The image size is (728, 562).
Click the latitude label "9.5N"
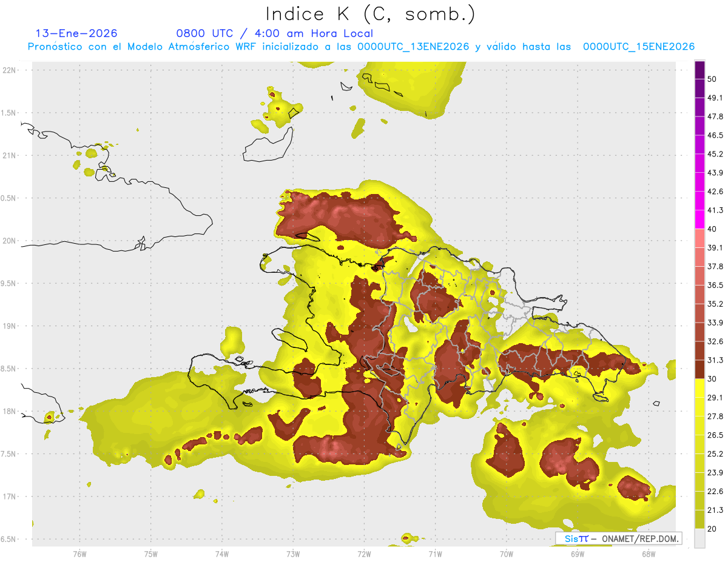pyautogui.click(x=8, y=283)
